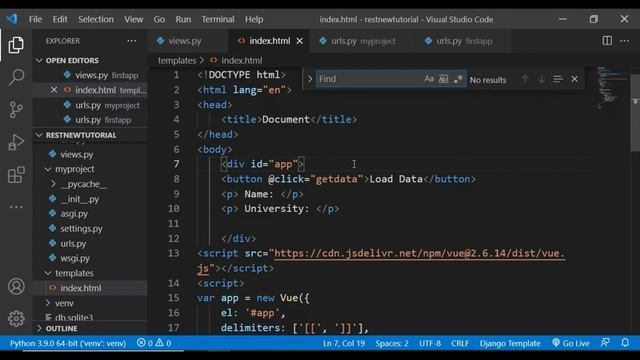Open the Edit menu
This screenshot has width=640, height=360.
click(x=60, y=19)
